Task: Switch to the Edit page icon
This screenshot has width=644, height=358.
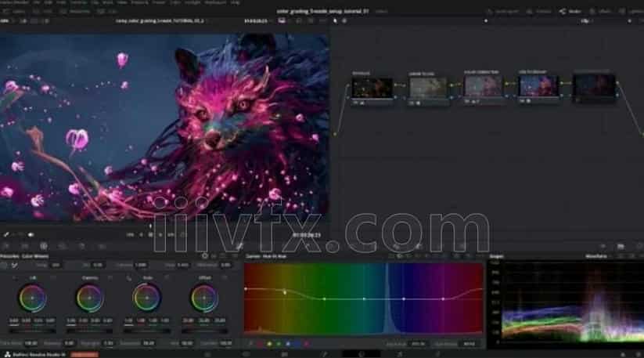Action: [284, 354]
